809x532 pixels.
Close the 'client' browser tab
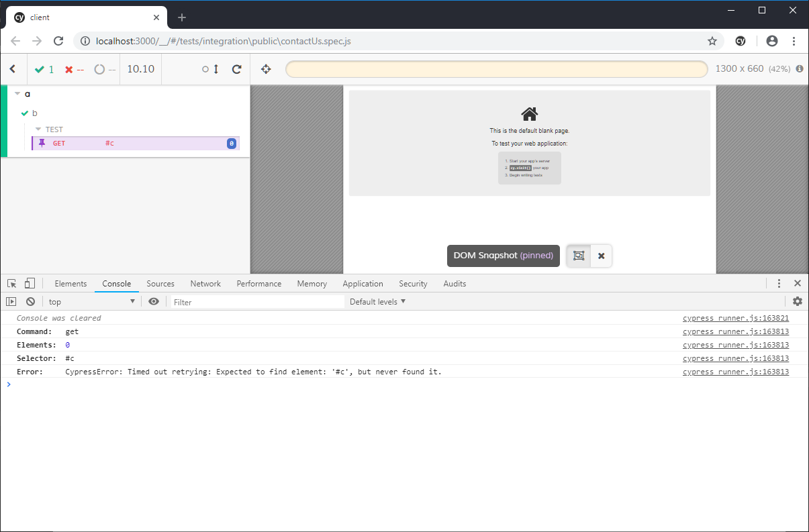click(x=156, y=17)
